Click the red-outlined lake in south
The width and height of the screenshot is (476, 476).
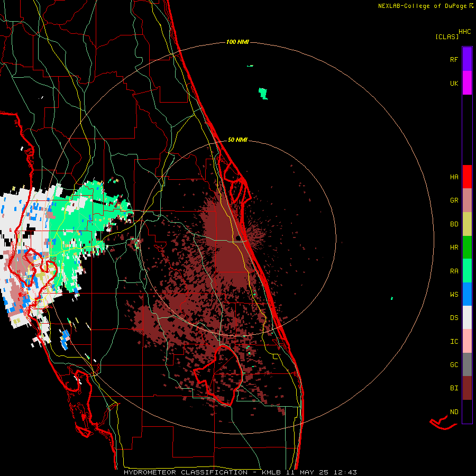(x=218, y=375)
